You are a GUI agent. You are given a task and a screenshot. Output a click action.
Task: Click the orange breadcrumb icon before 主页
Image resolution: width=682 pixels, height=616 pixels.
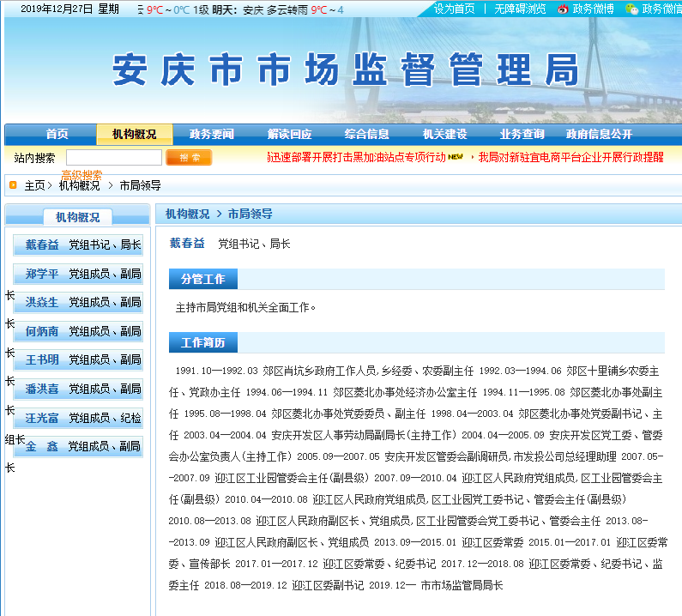[13, 185]
